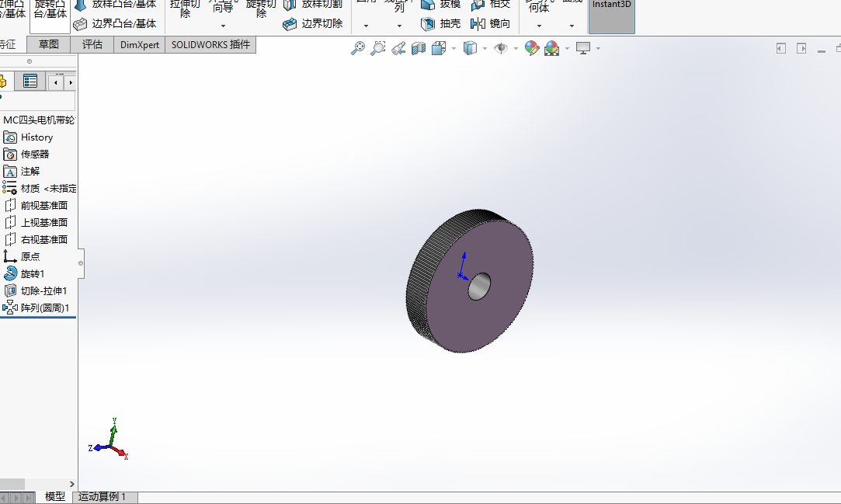Expand the Apply Scene dropdown arrow
The width and height of the screenshot is (841, 504).
tap(567, 48)
